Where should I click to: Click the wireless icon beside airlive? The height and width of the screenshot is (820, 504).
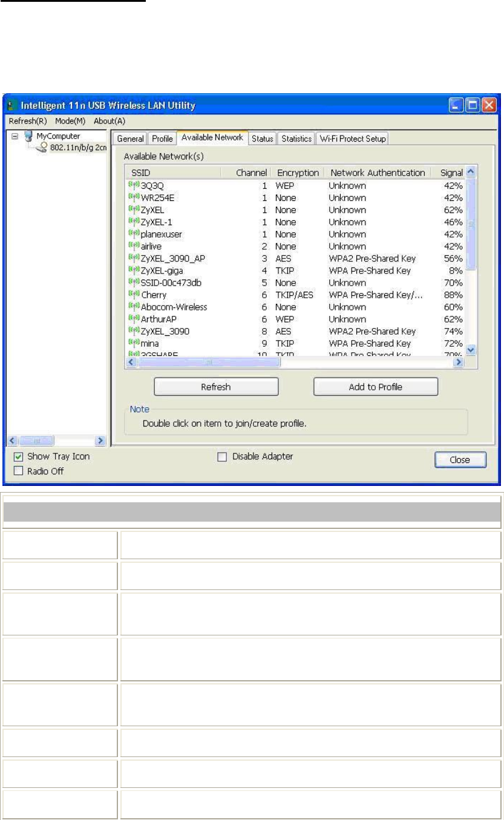pyautogui.click(x=134, y=246)
